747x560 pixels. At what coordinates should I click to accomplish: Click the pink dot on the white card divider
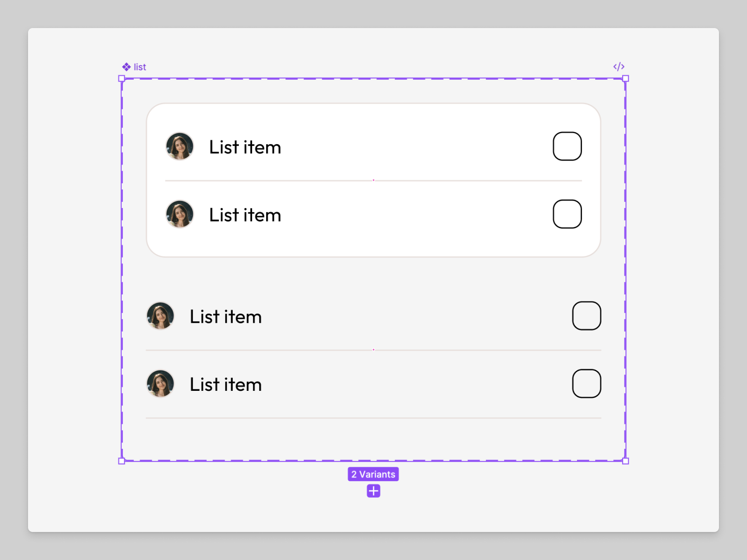click(x=373, y=180)
